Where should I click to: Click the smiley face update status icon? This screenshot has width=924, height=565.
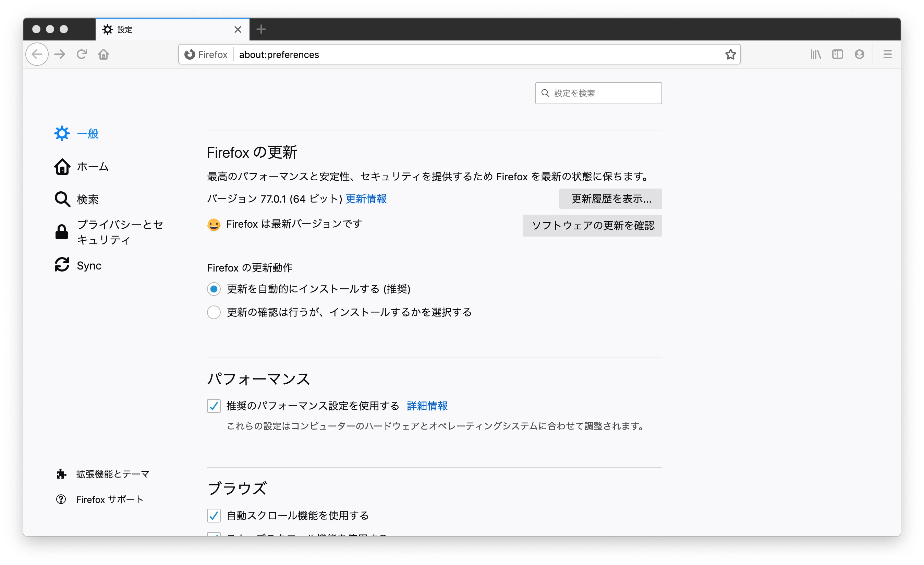[x=214, y=225]
